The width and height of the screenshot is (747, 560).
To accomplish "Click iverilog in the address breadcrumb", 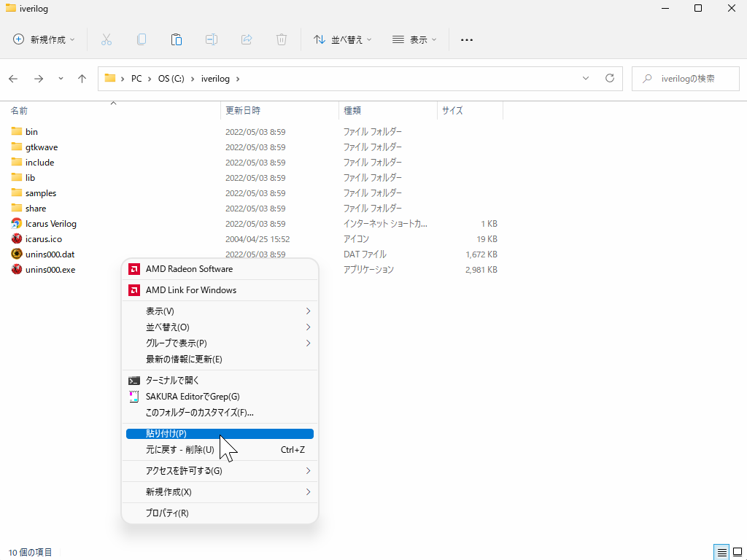I will pos(215,79).
